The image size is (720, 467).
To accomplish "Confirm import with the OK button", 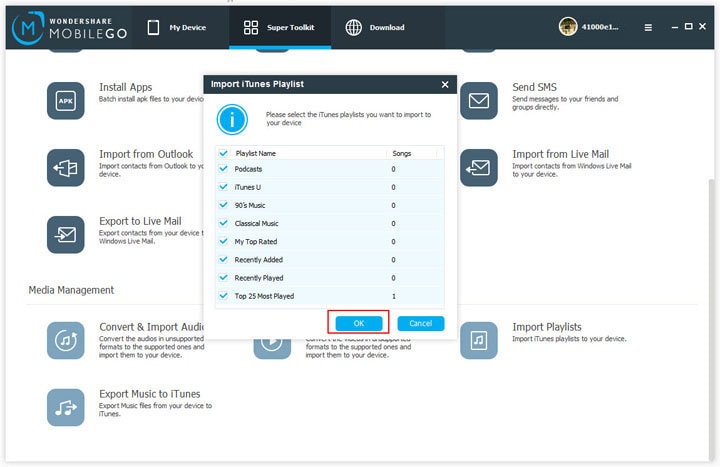I will pyautogui.click(x=359, y=323).
